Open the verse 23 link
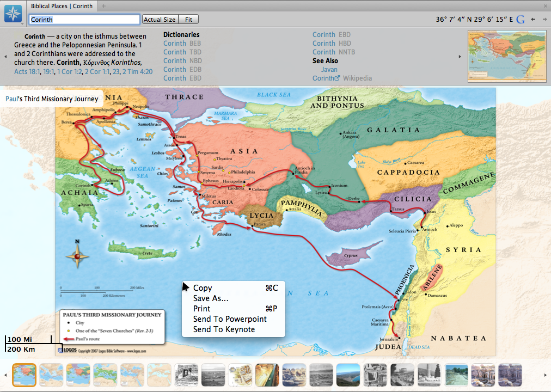The height and width of the screenshot is (392, 551). pyautogui.click(x=116, y=72)
